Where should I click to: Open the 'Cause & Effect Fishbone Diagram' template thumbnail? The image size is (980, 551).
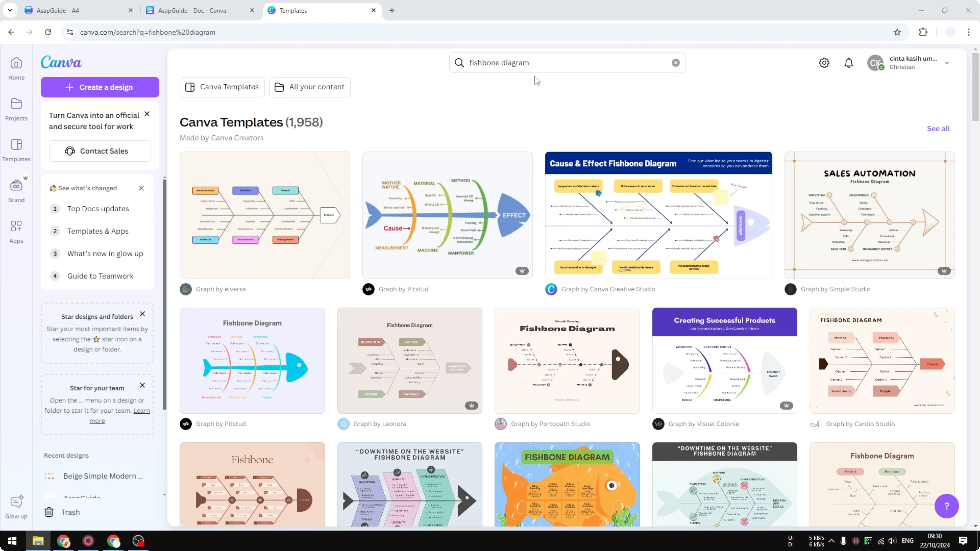click(658, 215)
